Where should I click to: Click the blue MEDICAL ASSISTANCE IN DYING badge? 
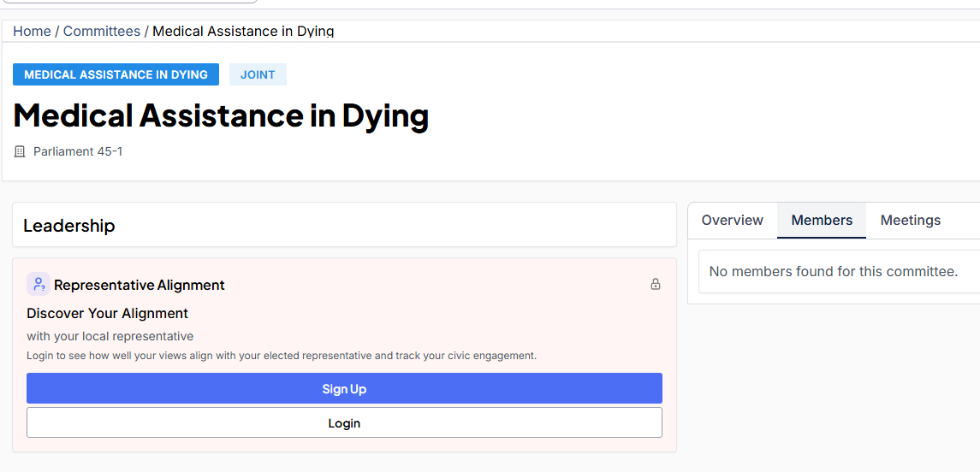pyautogui.click(x=116, y=74)
